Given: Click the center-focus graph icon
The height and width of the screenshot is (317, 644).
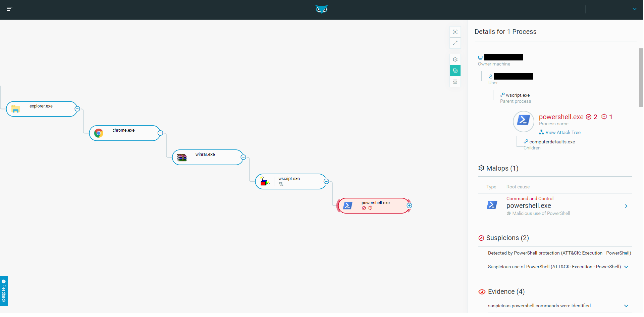Looking at the screenshot, I should click(x=455, y=32).
